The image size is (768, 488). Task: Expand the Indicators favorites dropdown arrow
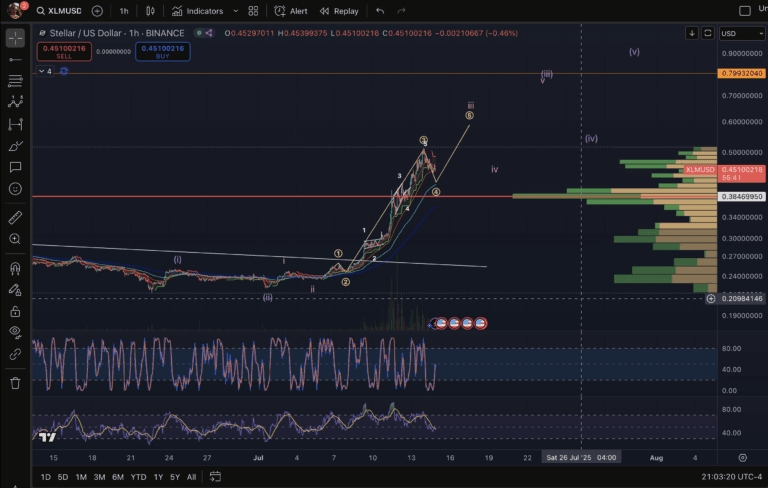236,11
